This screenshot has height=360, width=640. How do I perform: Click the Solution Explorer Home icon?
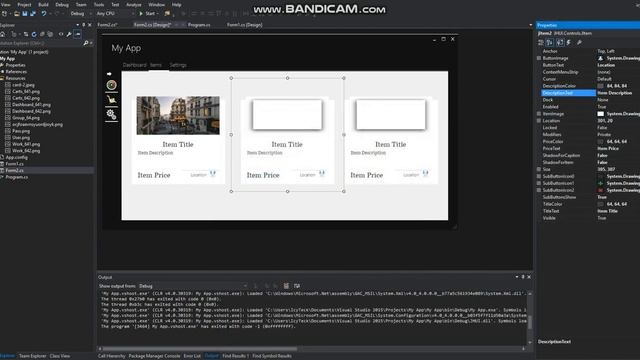pyautogui.click(x=2, y=34)
